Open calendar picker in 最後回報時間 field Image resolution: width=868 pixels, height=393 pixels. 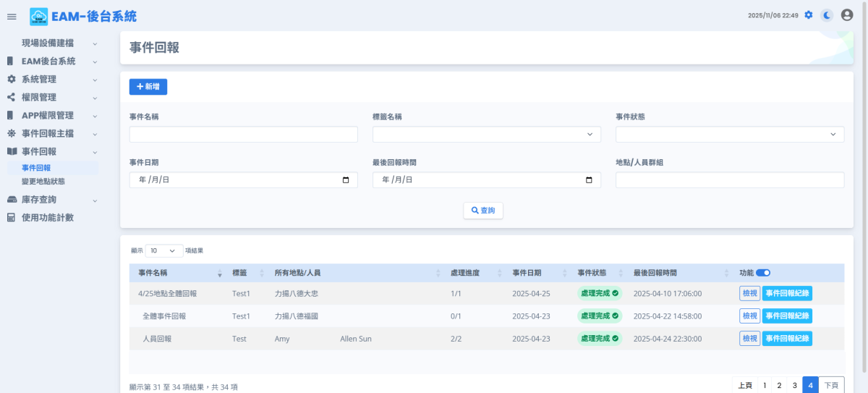tap(589, 180)
